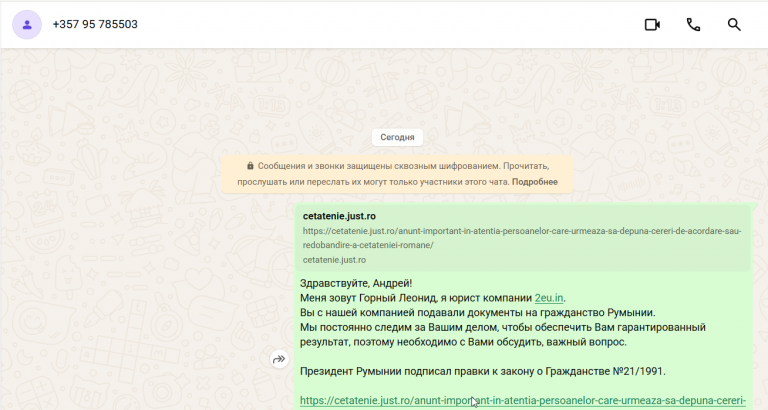Open search in chat with magnifier icon
This screenshot has height=410, width=768.
point(734,24)
